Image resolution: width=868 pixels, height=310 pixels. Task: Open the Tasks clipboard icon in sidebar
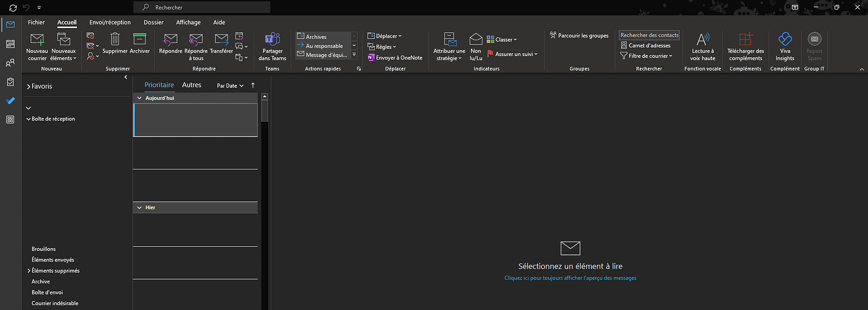tap(10, 82)
